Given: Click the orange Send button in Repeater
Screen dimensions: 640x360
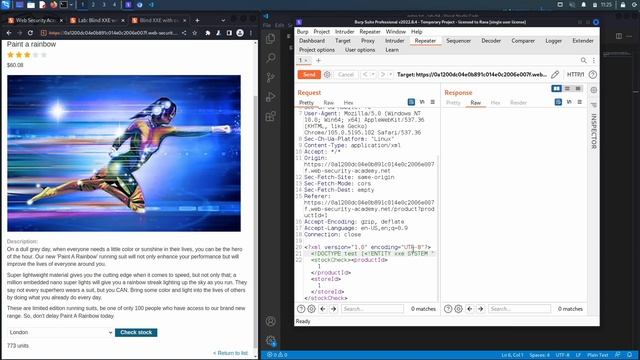Looking at the screenshot, I should [309, 75].
